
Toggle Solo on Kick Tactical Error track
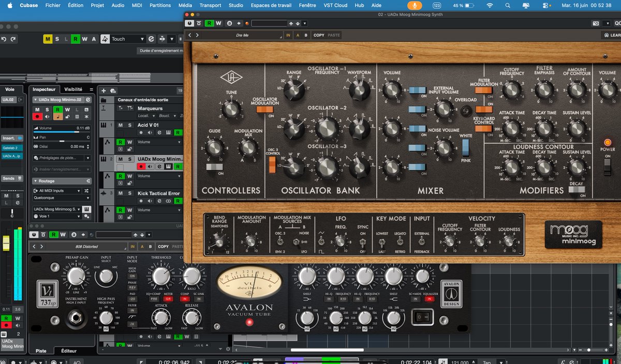click(129, 193)
